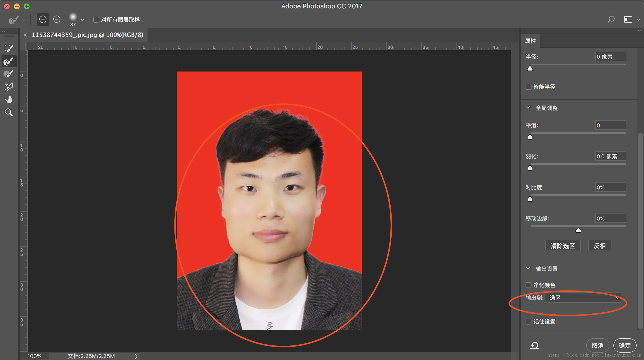644x360 pixels.
Task: Select the Refine Edge Brush tool
Action: pos(9,61)
